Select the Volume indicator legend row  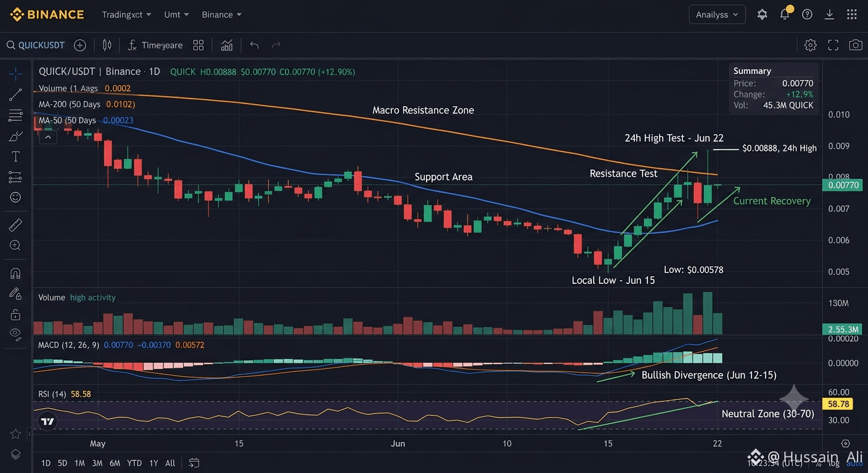pos(84,88)
